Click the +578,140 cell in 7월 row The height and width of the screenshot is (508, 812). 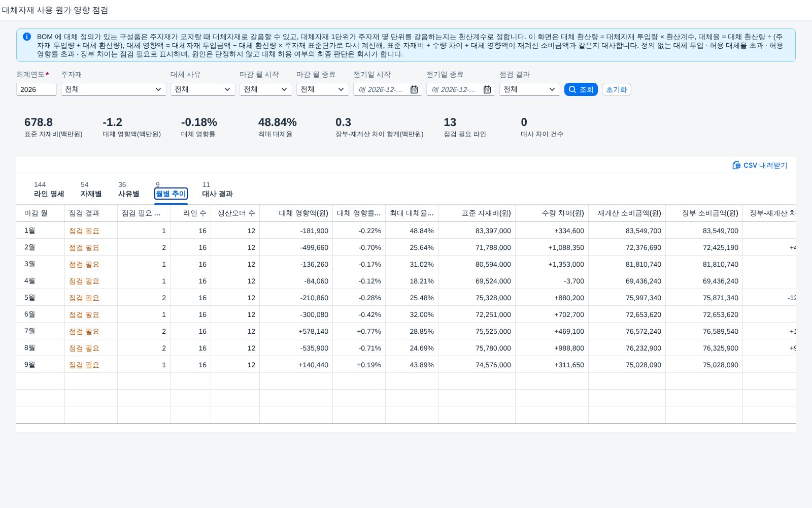tap(296, 331)
